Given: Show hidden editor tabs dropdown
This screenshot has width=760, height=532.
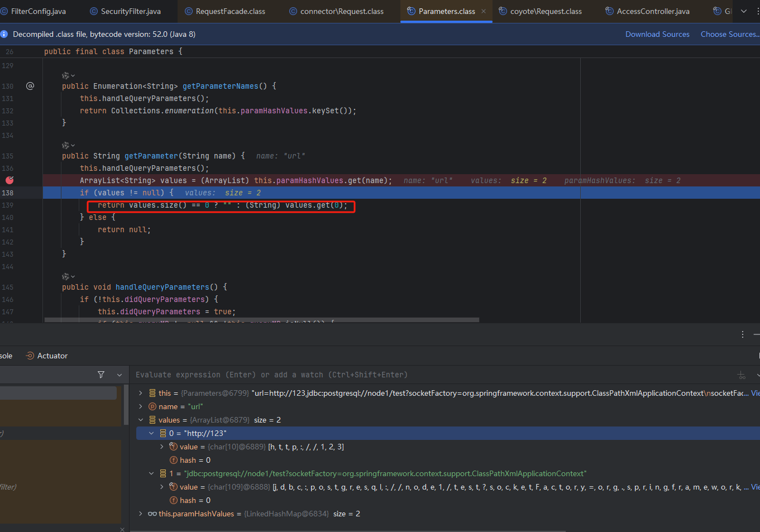Looking at the screenshot, I should coord(744,11).
